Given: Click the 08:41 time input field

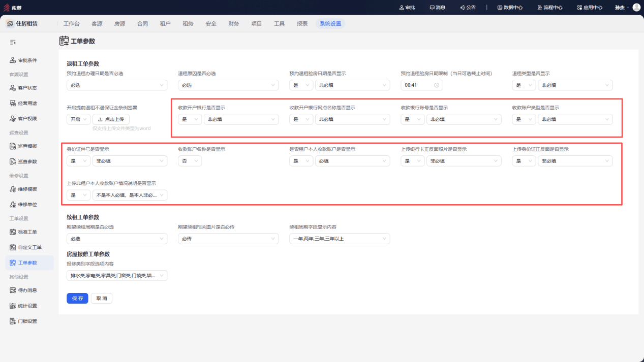Looking at the screenshot, I should 422,85.
